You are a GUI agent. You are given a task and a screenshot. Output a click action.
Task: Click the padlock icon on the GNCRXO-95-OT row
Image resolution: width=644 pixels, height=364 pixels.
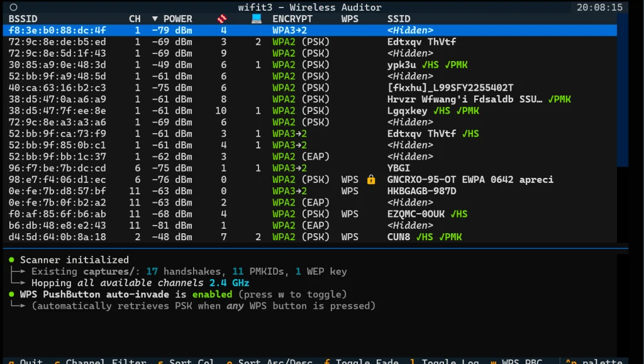(x=371, y=180)
